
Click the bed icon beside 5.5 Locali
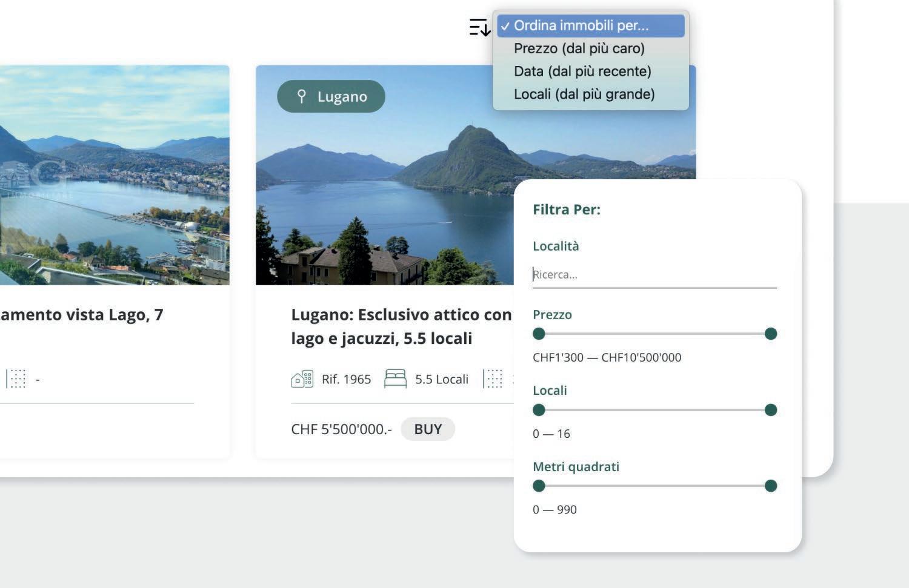(395, 379)
